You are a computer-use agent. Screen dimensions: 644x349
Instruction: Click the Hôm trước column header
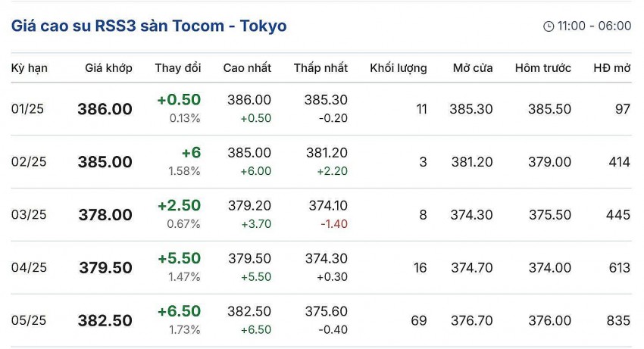coord(542,68)
